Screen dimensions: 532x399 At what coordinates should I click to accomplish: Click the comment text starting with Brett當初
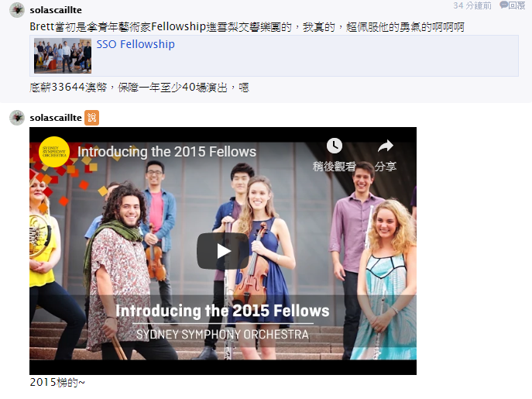[247, 27]
